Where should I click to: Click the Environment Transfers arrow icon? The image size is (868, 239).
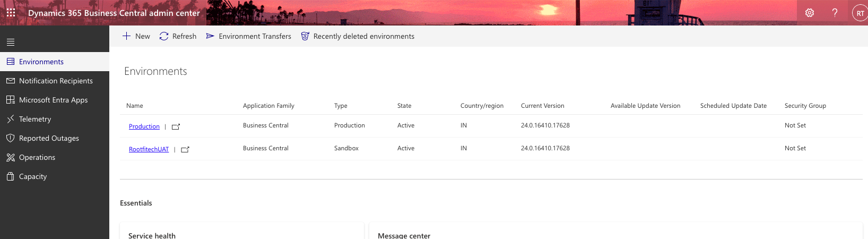point(210,36)
